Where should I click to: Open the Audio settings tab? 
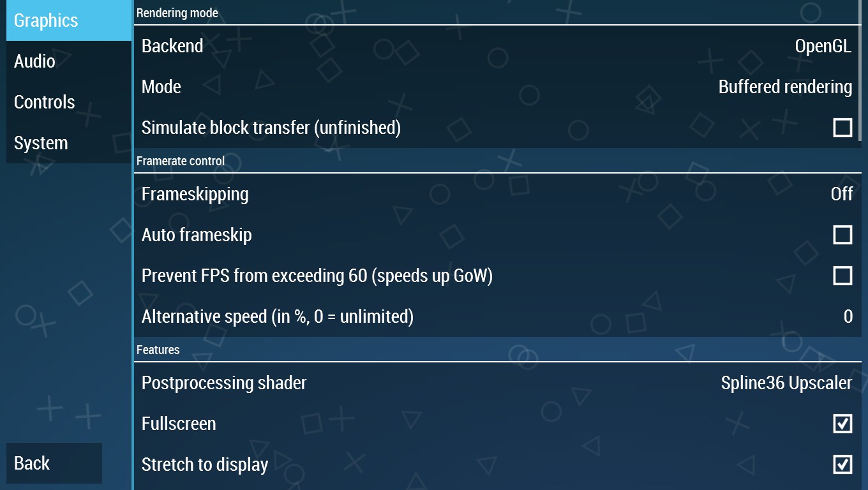pos(68,61)
